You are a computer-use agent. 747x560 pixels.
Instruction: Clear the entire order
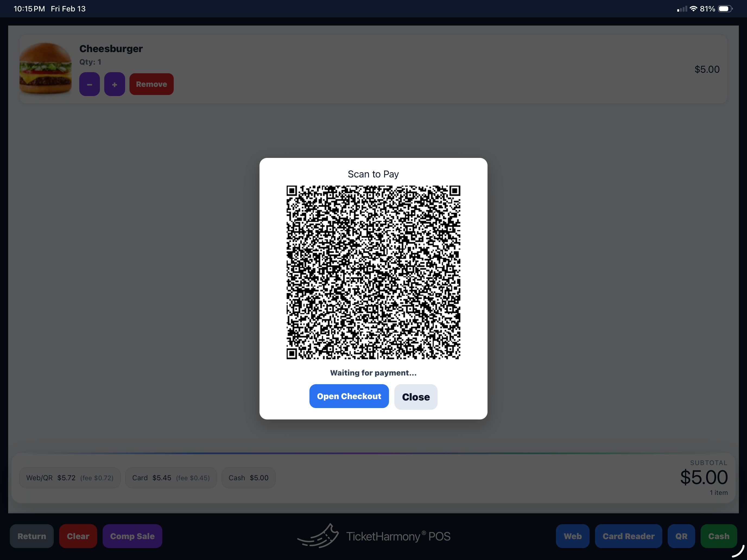(x=78, y=536)
